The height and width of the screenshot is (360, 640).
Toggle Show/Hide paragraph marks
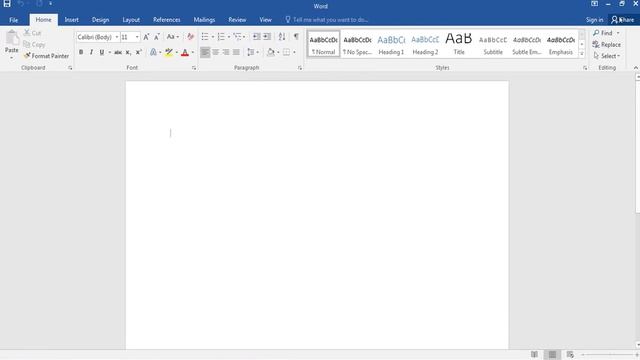pos(296,37)
